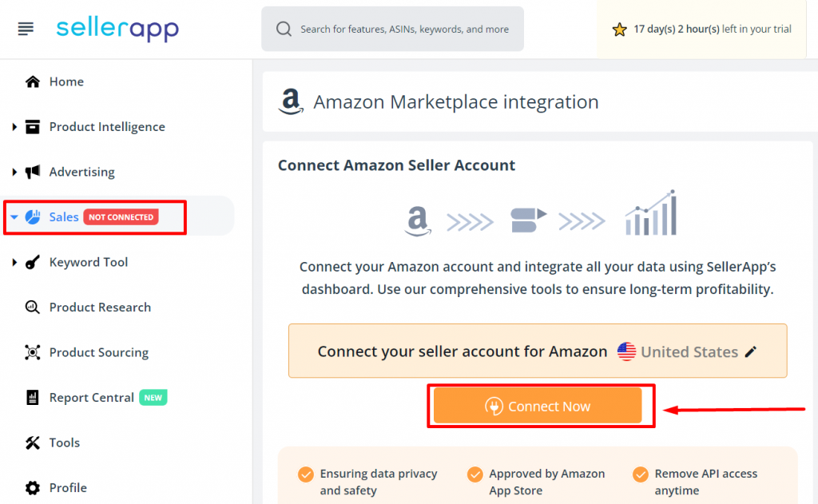Collapse the Product Intelligence expander arrow
818x504 pixels.
[x=16, y=126]
